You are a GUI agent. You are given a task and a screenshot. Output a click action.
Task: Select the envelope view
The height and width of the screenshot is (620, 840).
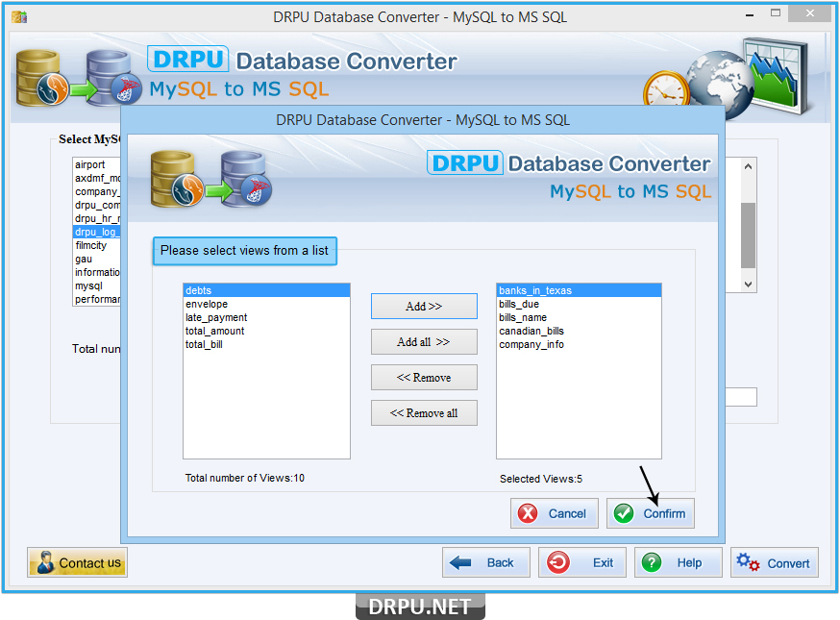point(266,304)
